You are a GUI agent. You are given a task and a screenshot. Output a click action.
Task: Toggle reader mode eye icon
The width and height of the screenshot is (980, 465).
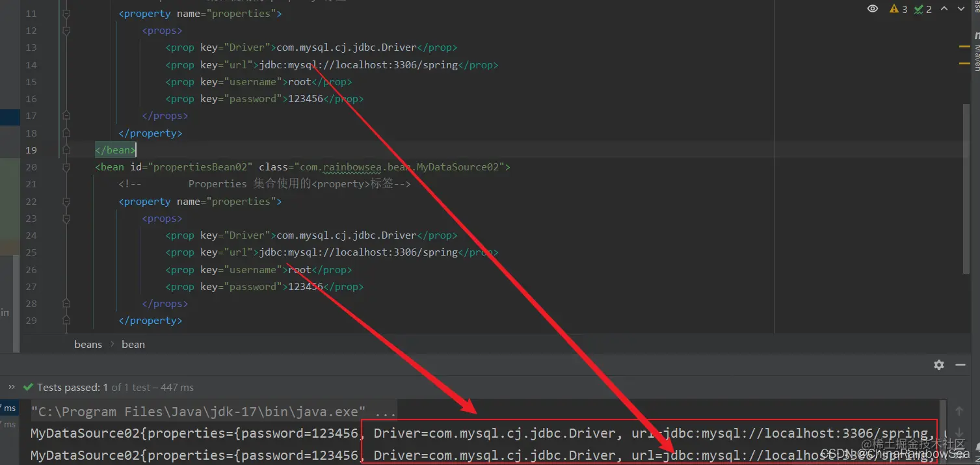point(873,8)
